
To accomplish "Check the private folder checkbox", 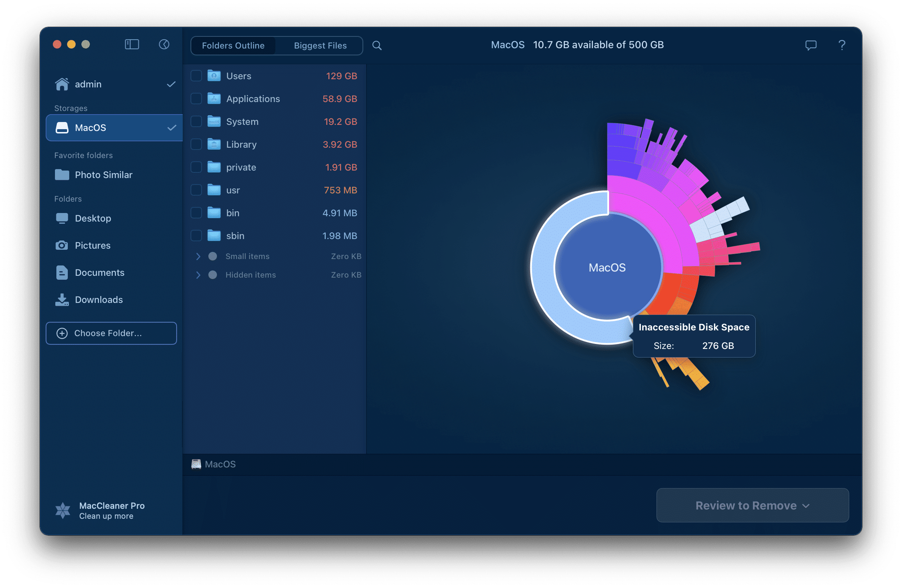I will pos(196,167).
